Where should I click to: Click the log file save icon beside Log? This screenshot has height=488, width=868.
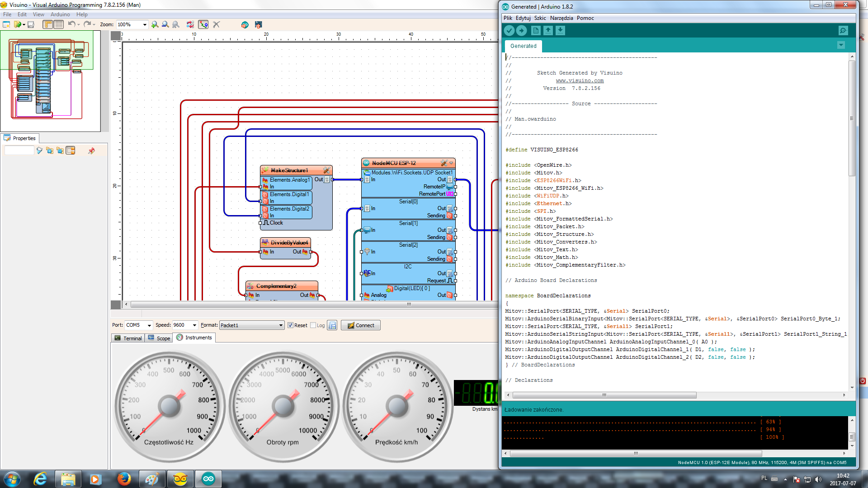point(332,325)
